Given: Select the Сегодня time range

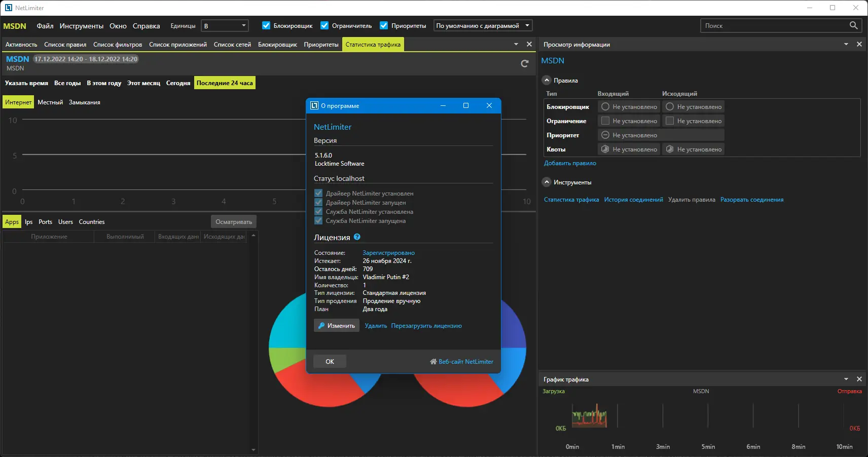Looking at the screenshot, I should pyautogui.click(x=178, y=83).
